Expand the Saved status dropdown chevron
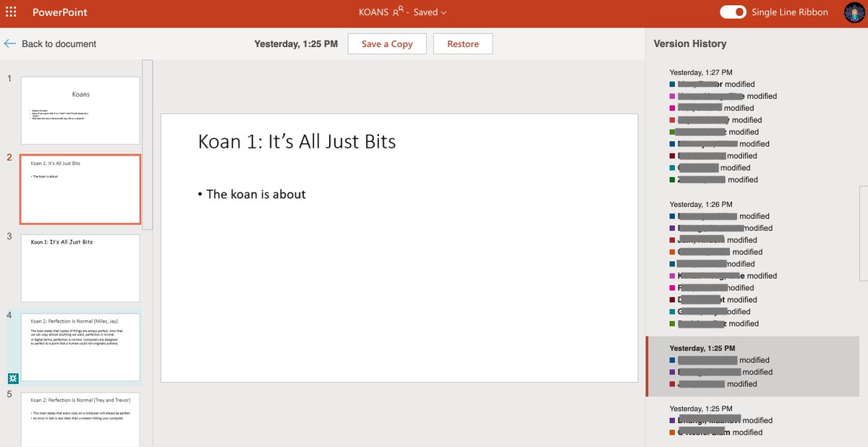868x447 pixels. (443, 13)
